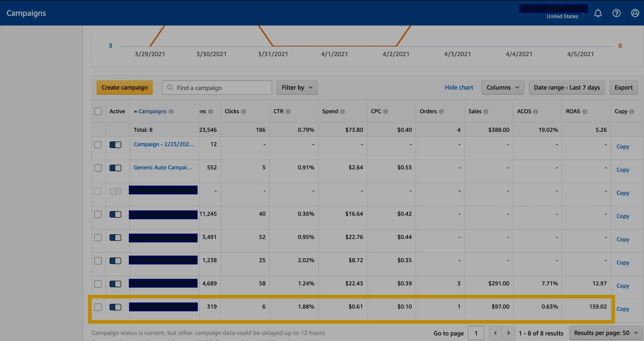Click the info icon next to ROAS

[x=585, y=111]
